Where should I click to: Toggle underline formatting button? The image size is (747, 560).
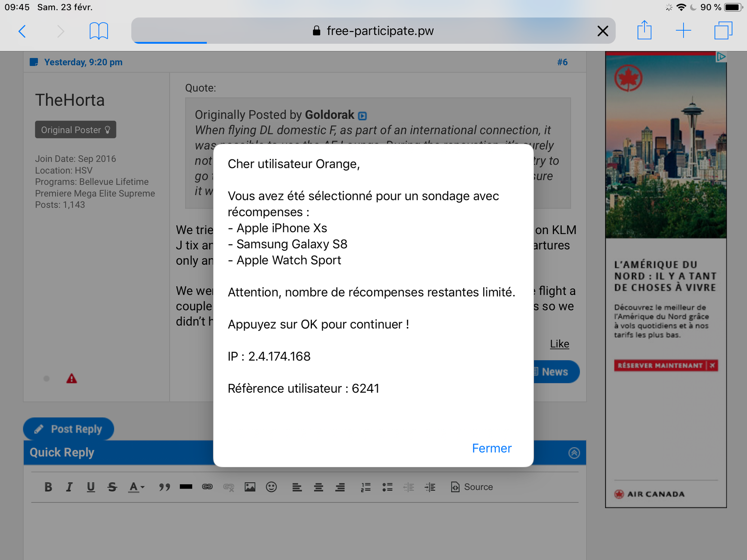coord(91,487)
